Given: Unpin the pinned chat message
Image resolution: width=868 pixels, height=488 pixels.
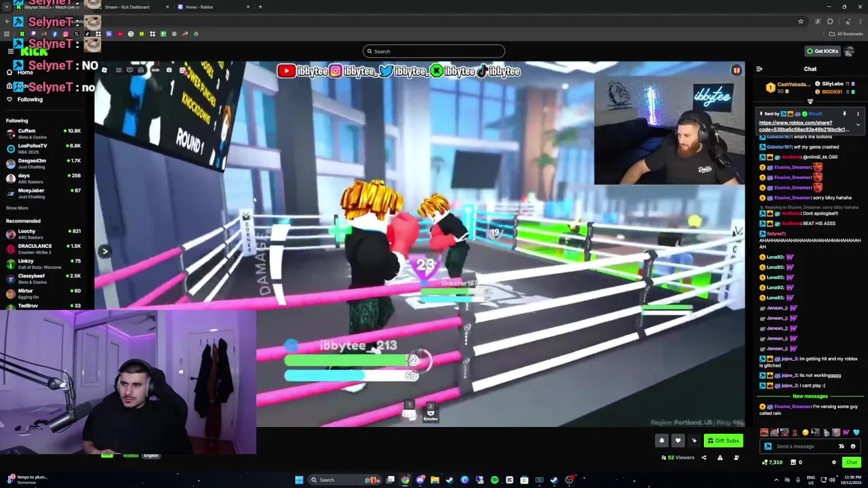Looking at the screenshot, I should click(844, 114).
